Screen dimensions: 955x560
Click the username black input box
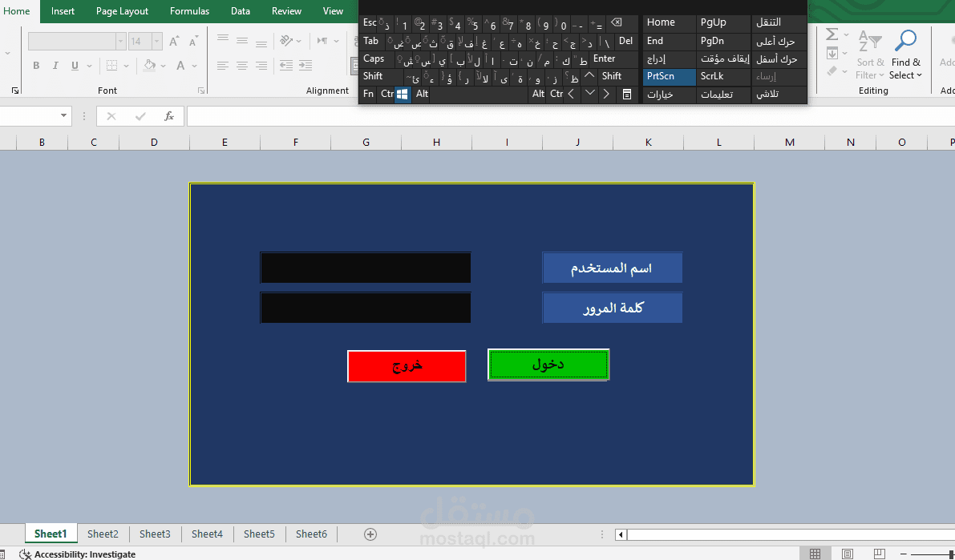pyautogui.click(x=366, y=268)
